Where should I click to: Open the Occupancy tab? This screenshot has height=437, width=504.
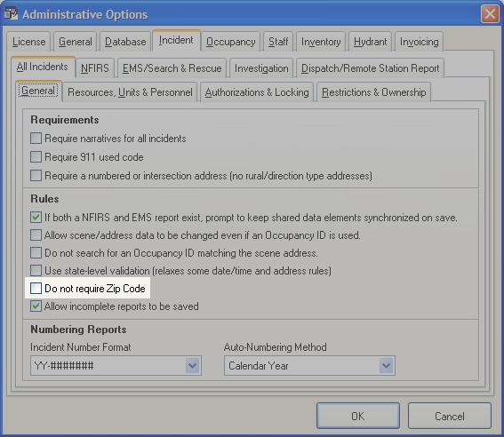231,42
